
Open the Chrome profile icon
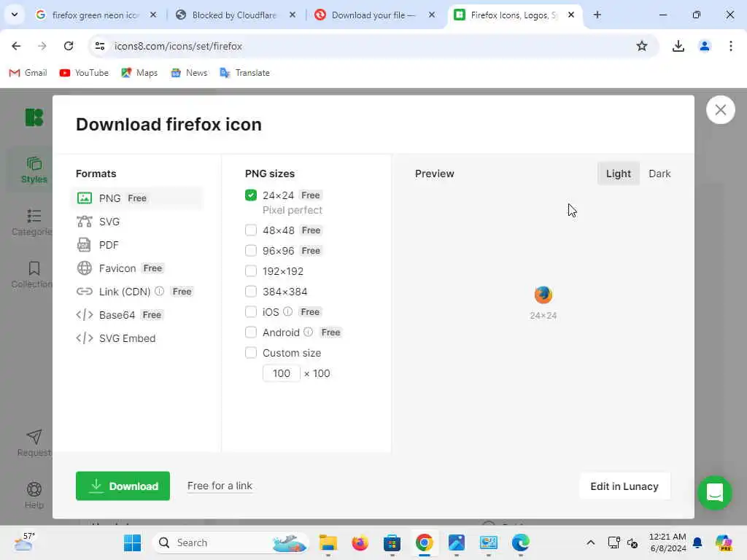[x=704, y=46]
